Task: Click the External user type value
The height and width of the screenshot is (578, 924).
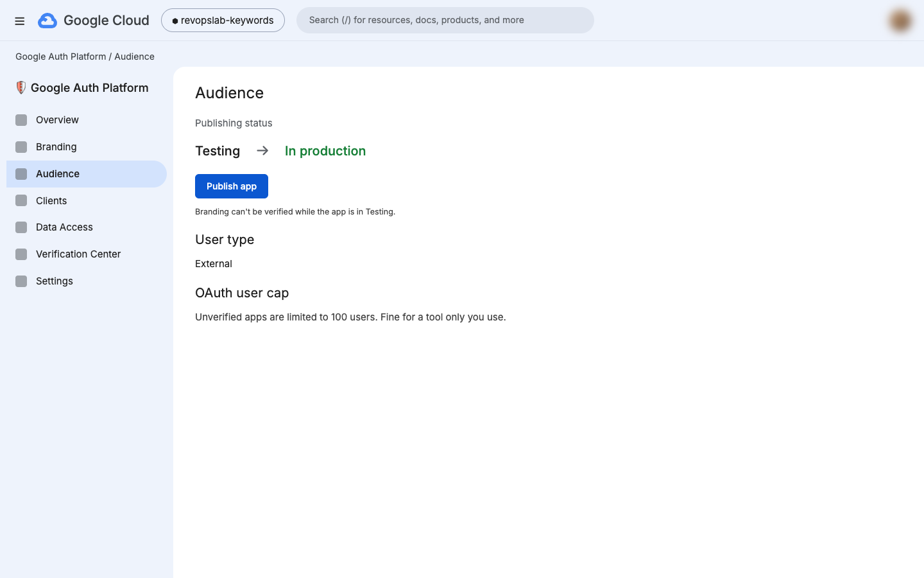Action: pyautogui.click(x=214, y=264)
